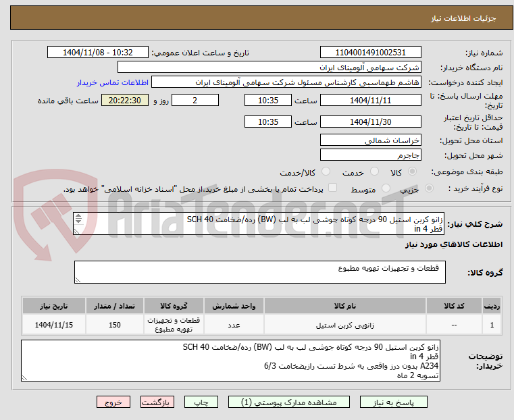Click the بازگشت back button

(x=157, y=402)
